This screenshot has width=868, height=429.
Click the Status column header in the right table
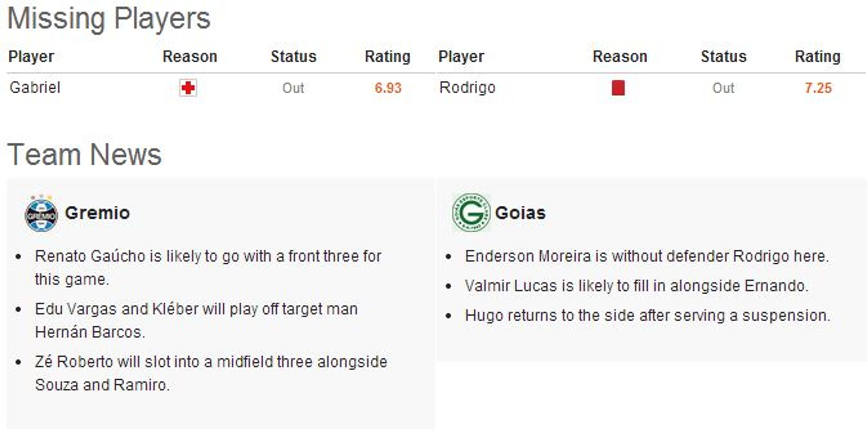coord(724,57)
